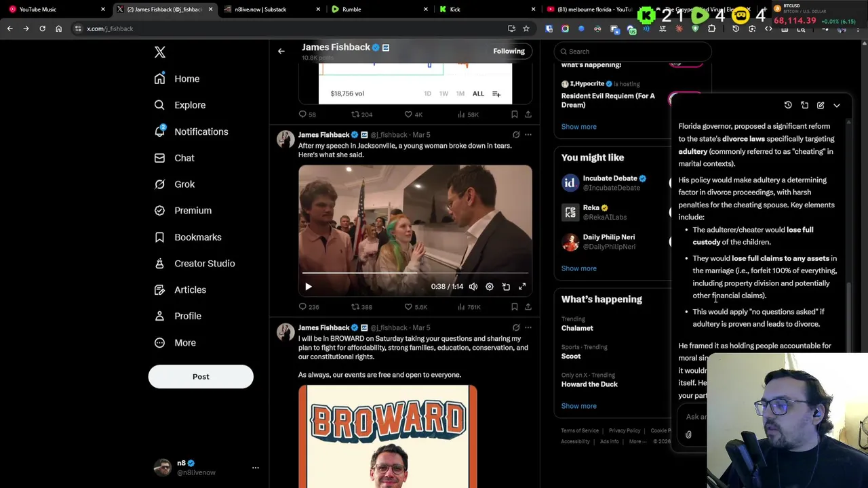Reply to the post with 58 replies
Viewport: 868px width, 488px height.
307,115
